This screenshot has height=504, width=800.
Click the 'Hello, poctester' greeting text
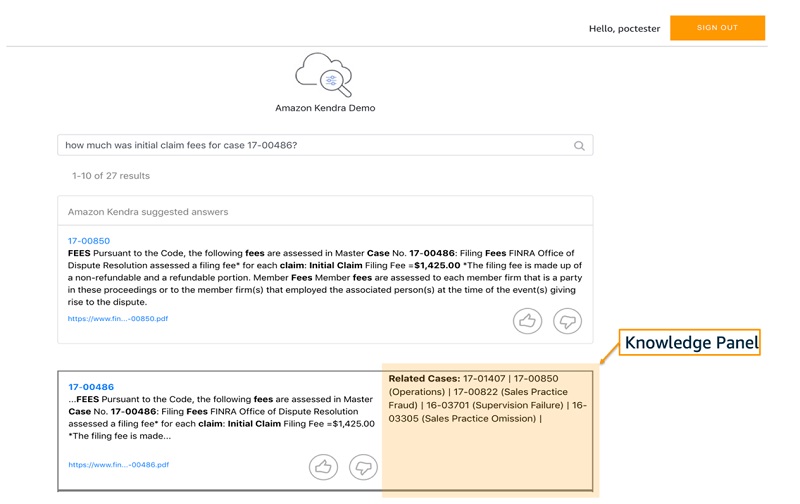click(x=624, y=29)
